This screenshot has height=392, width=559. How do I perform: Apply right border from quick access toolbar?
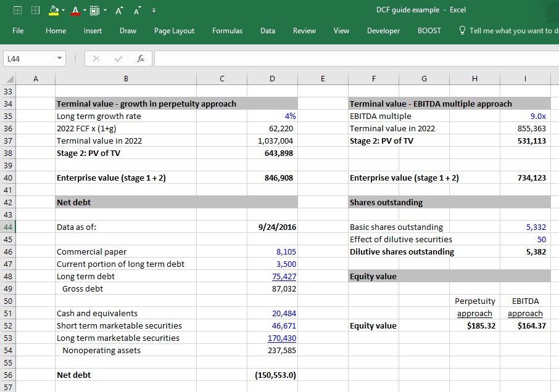point(35,10)
